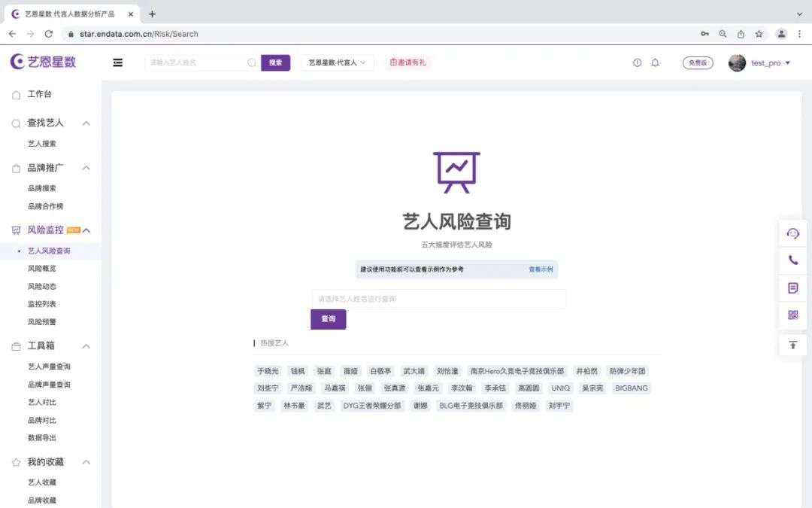
Task: Open 品牌搜索 menu item
Action: pyautogui.click(x=42, y=188)
